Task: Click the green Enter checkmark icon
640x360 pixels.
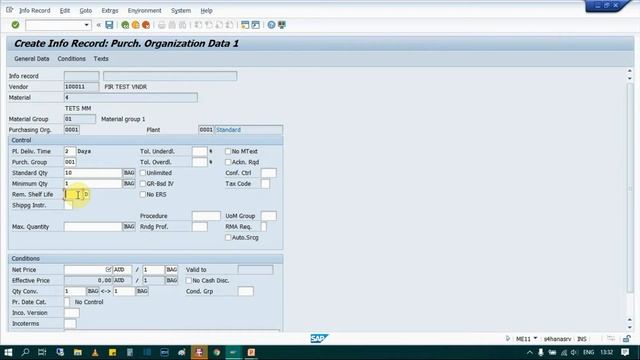Action: coord(16,25)
